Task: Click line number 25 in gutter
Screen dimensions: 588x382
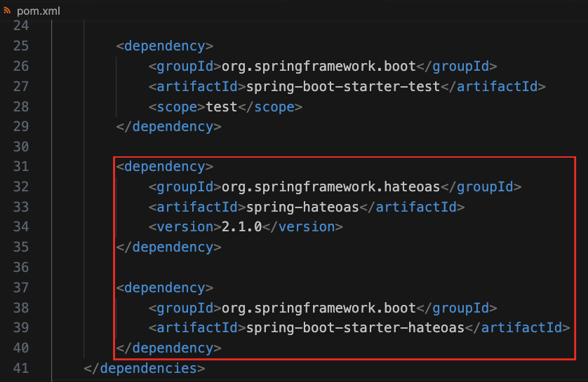Action: [21, 46]
